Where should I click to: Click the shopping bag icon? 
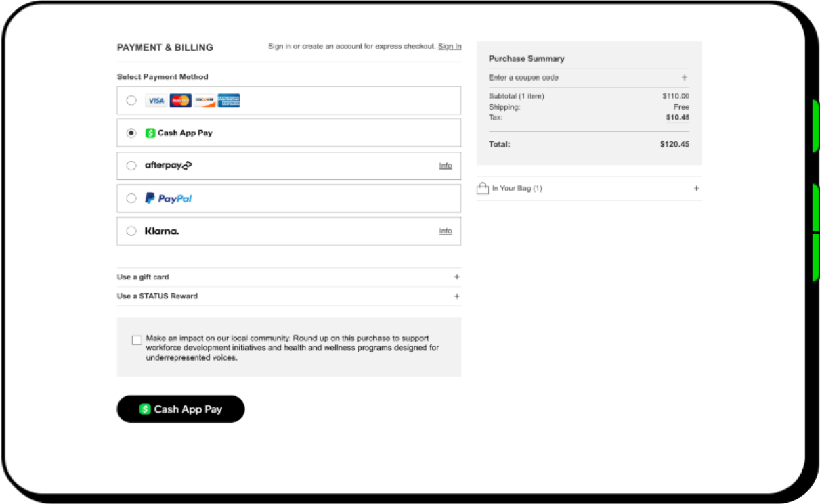483,189
